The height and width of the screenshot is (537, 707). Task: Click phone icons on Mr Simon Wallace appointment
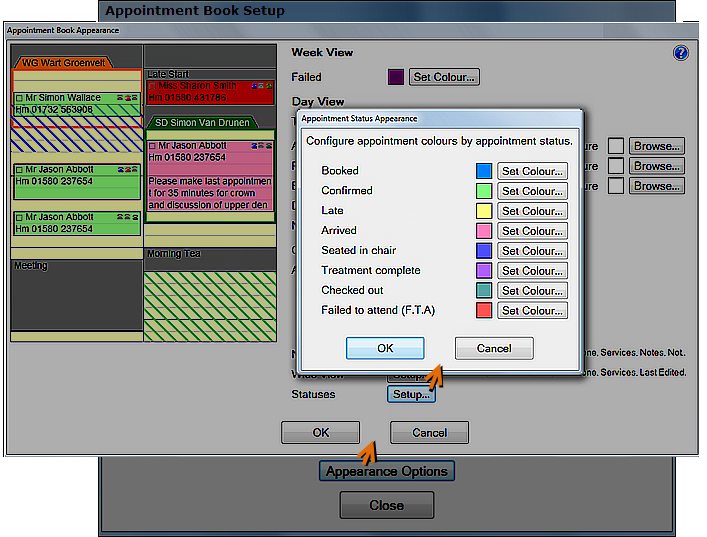coord(127,98)
